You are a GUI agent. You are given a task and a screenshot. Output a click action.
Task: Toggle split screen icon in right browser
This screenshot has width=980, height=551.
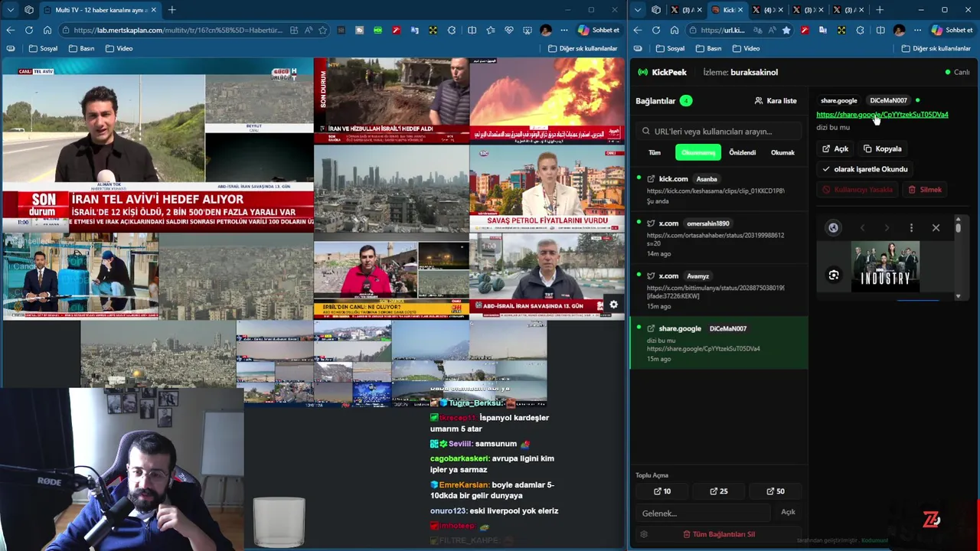click(x=880, y=30)
